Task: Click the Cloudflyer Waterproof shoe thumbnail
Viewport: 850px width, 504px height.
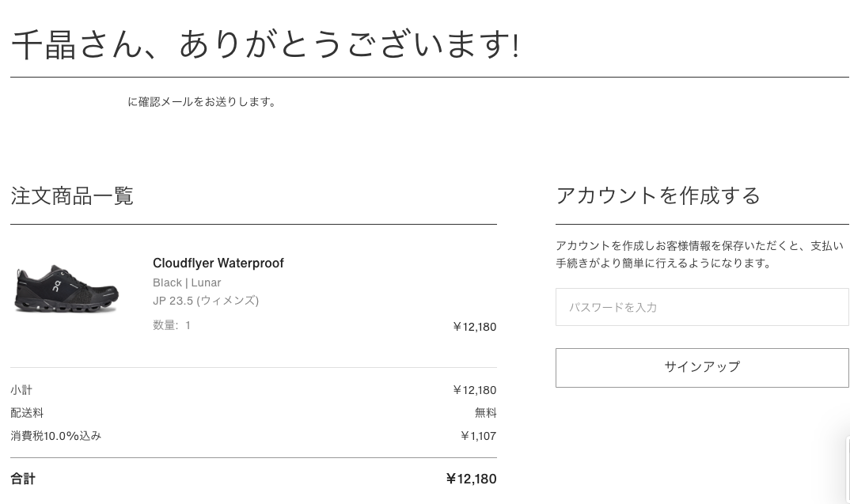Action: (66, 289)
